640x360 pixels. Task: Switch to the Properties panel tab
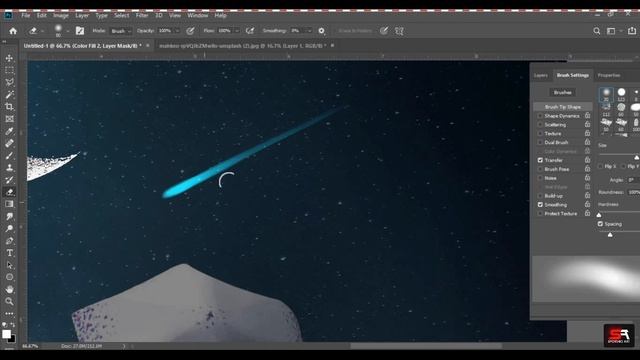(x=609, y=76)
